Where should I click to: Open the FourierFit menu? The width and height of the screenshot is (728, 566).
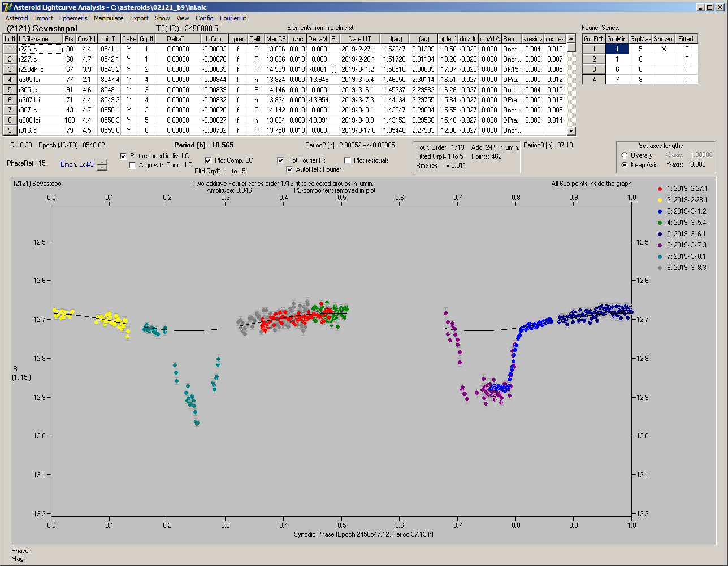click(x=233, y=18)
